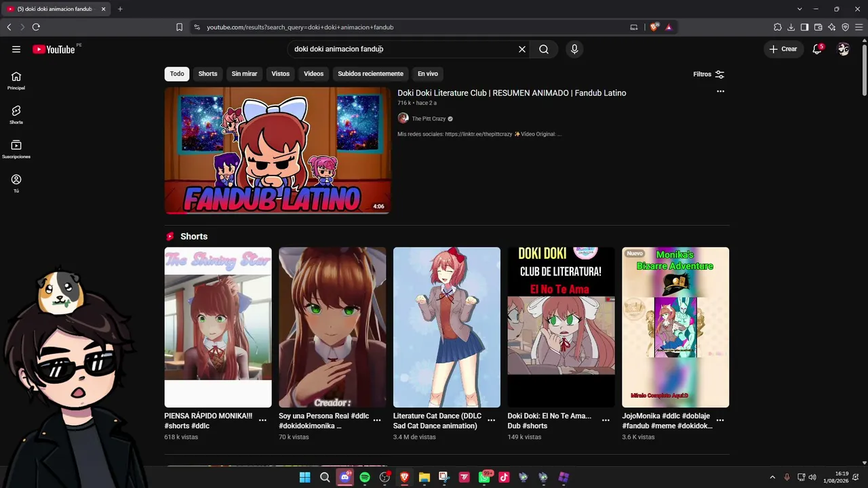Open options for JojoMonika short
This screenshot has height=488, width=868.
click(x=720, y=420)
